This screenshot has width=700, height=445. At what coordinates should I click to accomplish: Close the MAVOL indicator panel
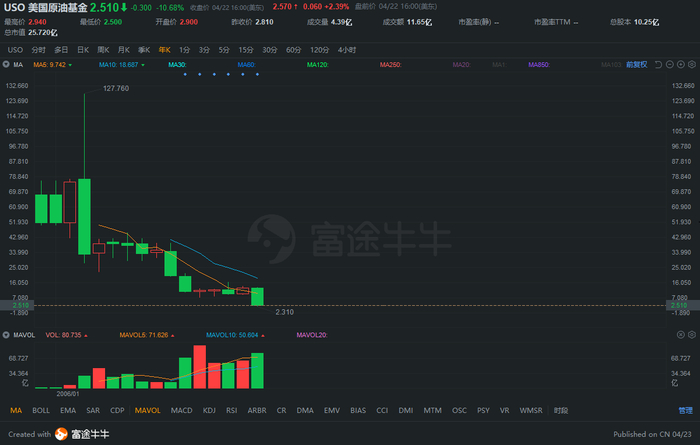(680, 335)
